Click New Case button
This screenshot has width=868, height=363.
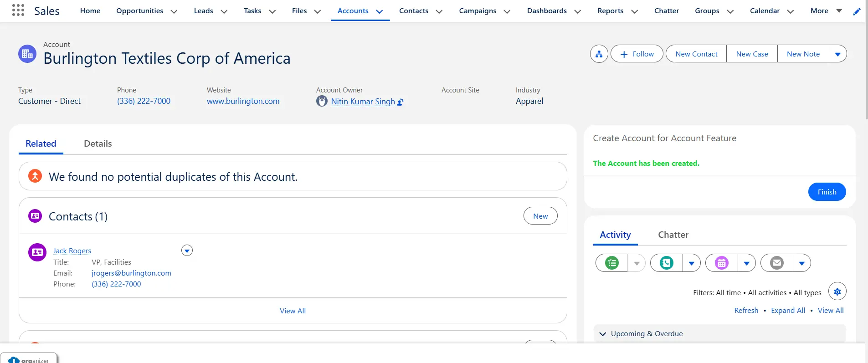(752, 54)
